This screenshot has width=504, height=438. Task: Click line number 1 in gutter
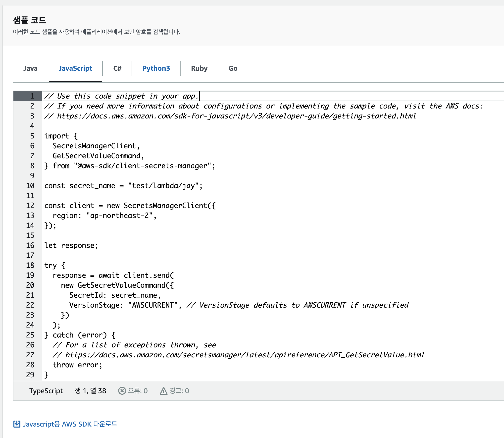[x=32, y=96]
